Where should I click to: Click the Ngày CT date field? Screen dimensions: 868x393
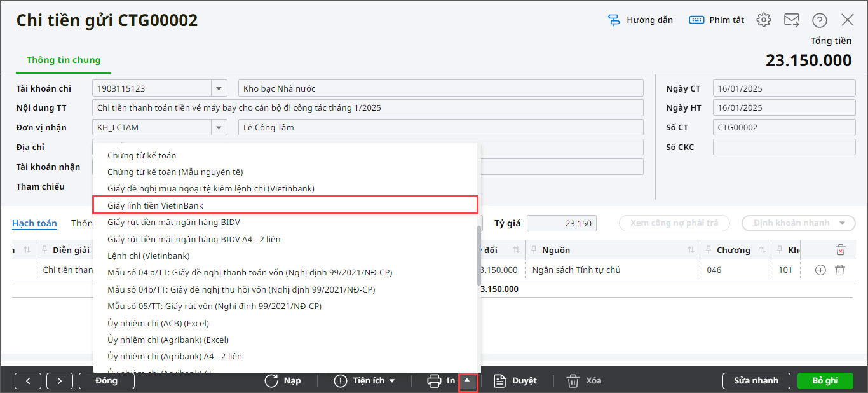coord(784,88)
